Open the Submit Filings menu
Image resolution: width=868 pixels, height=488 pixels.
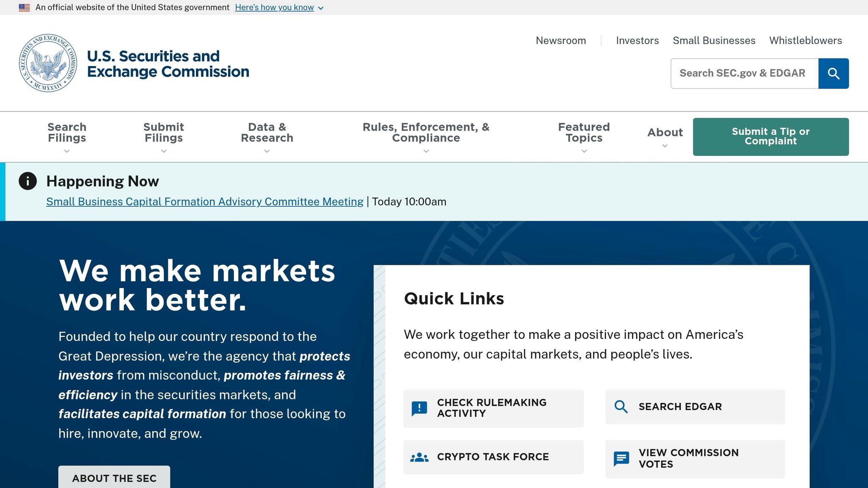pyautogui.click(x=163, y=137)
